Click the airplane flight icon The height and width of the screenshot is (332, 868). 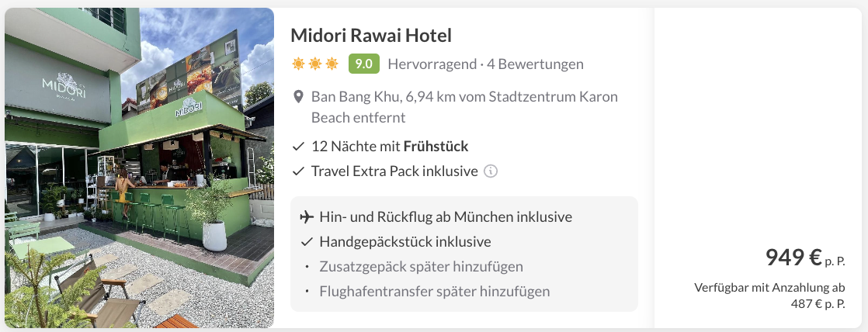coord(307,217)
